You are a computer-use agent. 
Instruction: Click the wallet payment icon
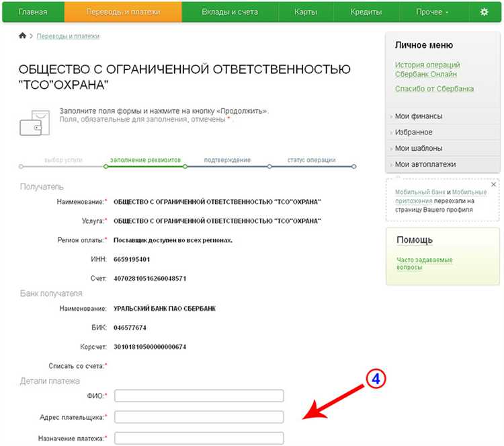pyautogui.click(x=35, y=123)
